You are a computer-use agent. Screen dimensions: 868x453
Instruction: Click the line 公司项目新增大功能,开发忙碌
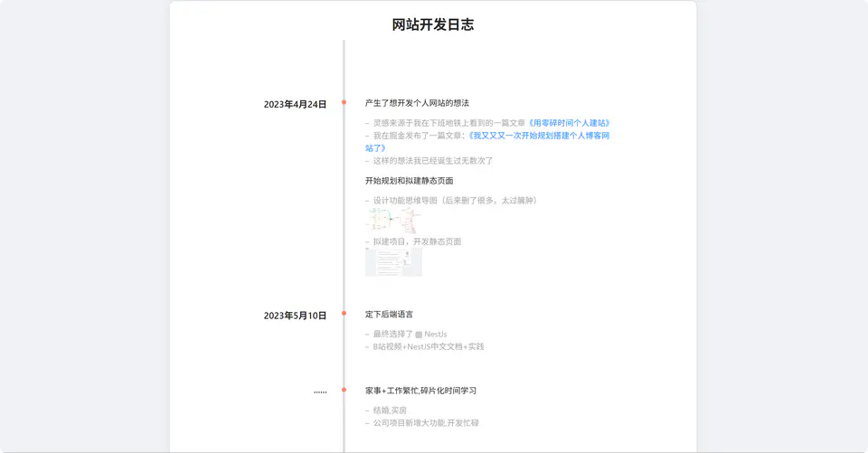[x=422, y=423]
